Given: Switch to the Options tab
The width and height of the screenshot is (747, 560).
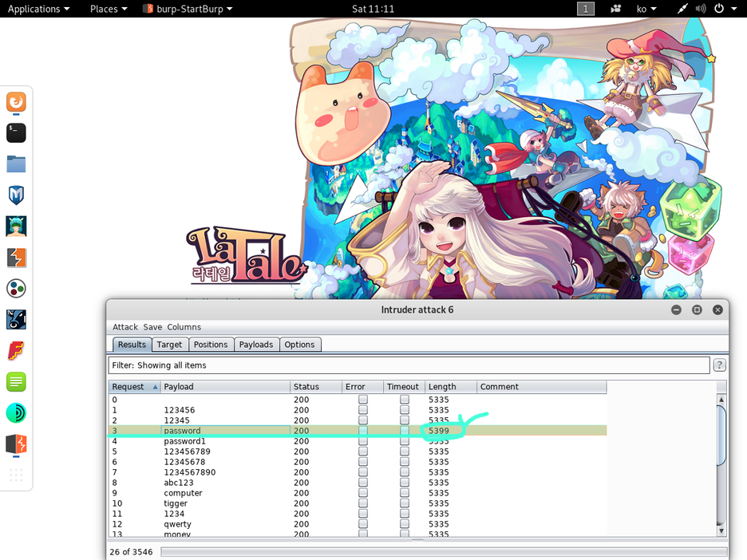Looking at the screenshot, I should coord(299,345).
